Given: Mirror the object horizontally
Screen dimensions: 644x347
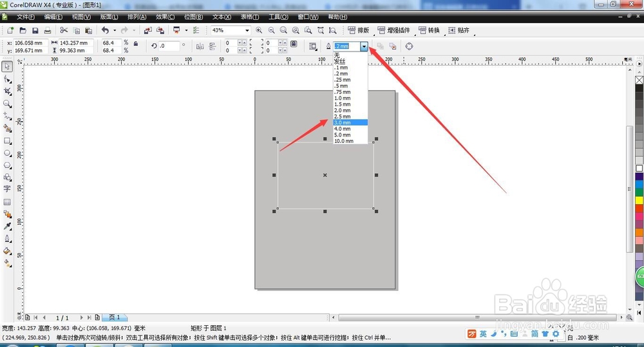Looking at the screenshot, I should 200,46.
